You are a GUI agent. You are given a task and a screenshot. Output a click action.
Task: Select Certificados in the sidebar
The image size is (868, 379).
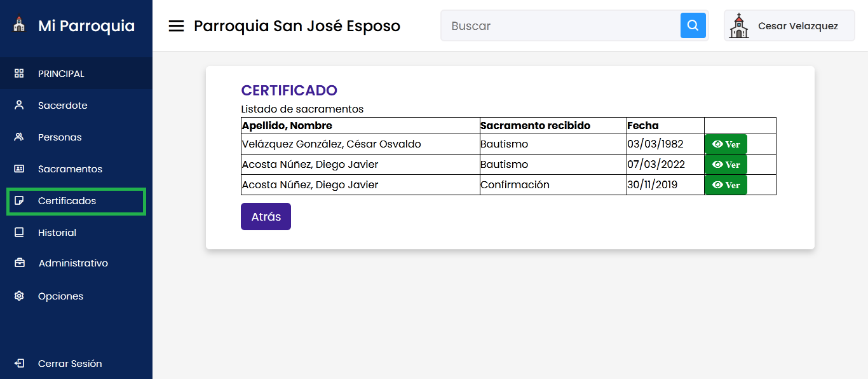pyautogui.click(x=67, y=201)
